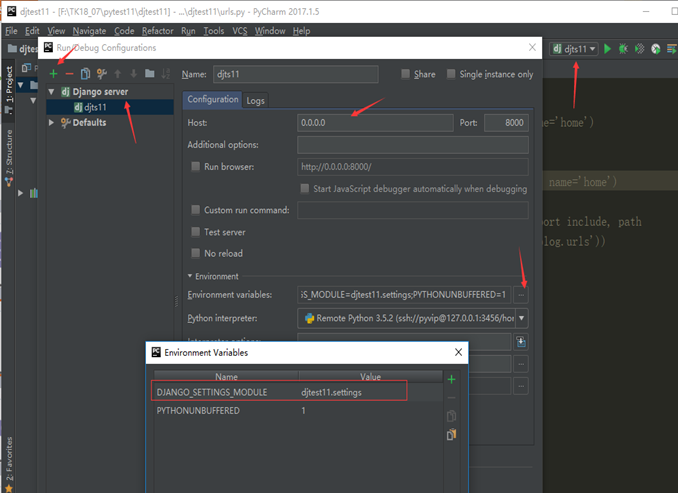Open the File menu

(x=11, y=31)
